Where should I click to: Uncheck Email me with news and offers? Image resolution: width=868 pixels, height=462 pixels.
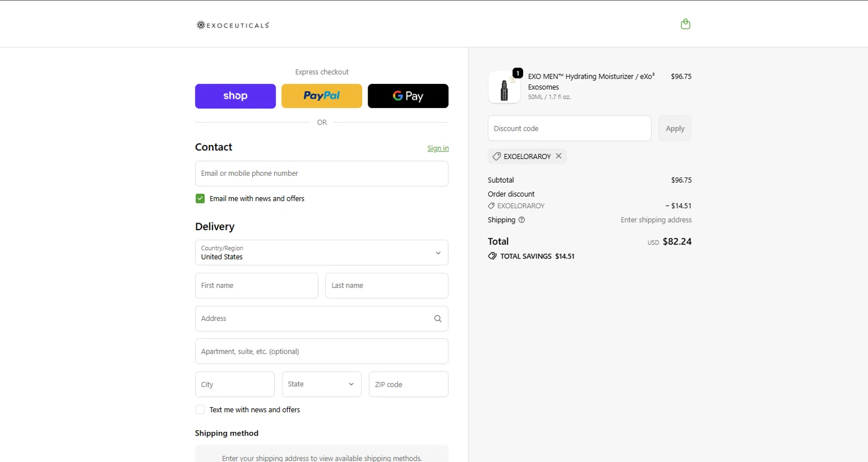coord(200,198)
